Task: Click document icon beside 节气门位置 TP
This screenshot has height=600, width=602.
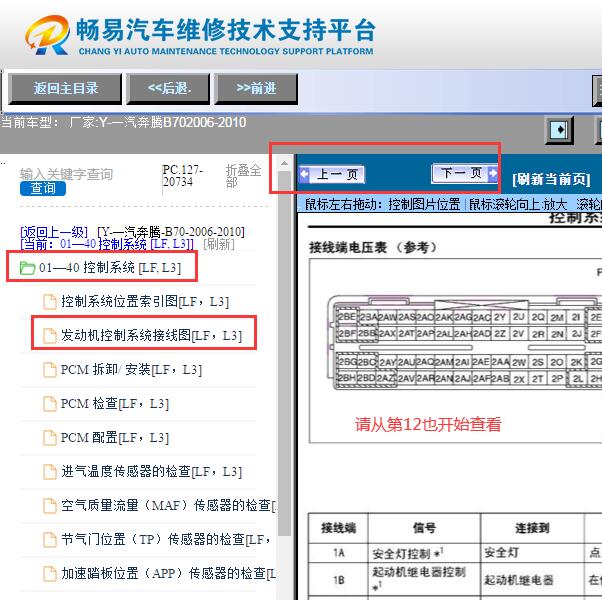Action: click(x=50, y=540)
